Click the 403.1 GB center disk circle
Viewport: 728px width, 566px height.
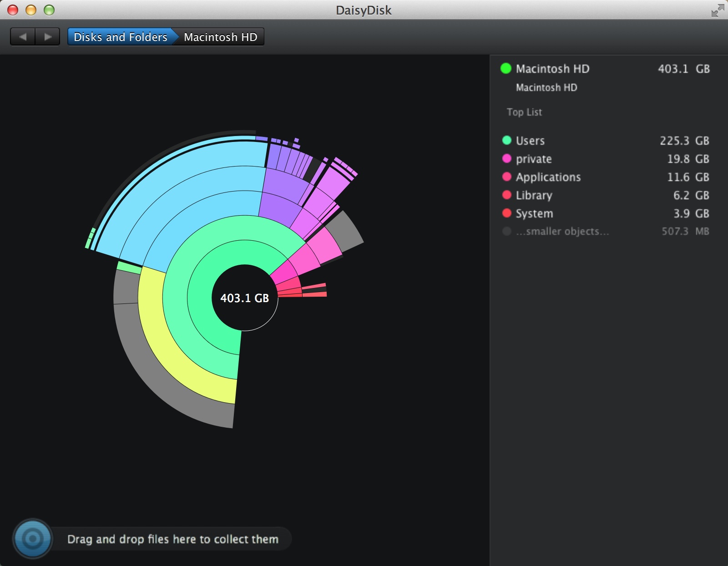pos(245,298)
